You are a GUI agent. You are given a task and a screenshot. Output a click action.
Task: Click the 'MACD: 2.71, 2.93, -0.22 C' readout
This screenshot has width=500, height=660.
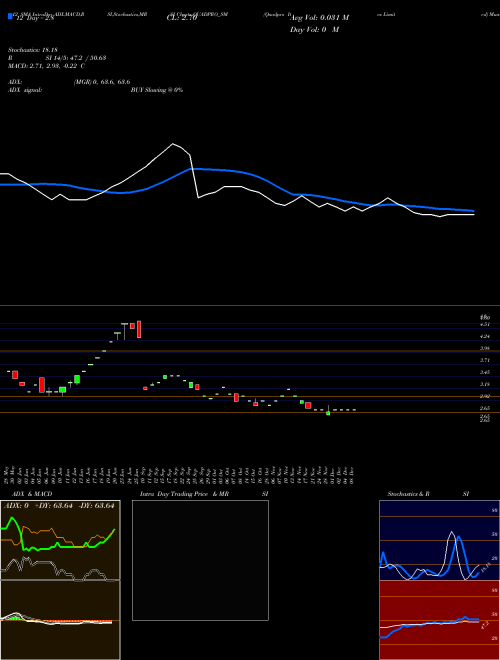[x=46, y=66]
